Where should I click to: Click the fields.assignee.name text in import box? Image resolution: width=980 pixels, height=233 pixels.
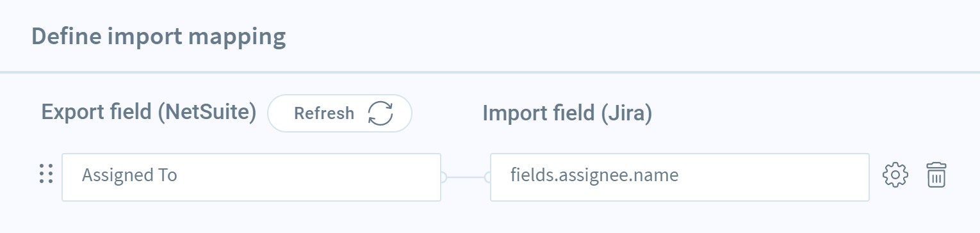(594, 175)
